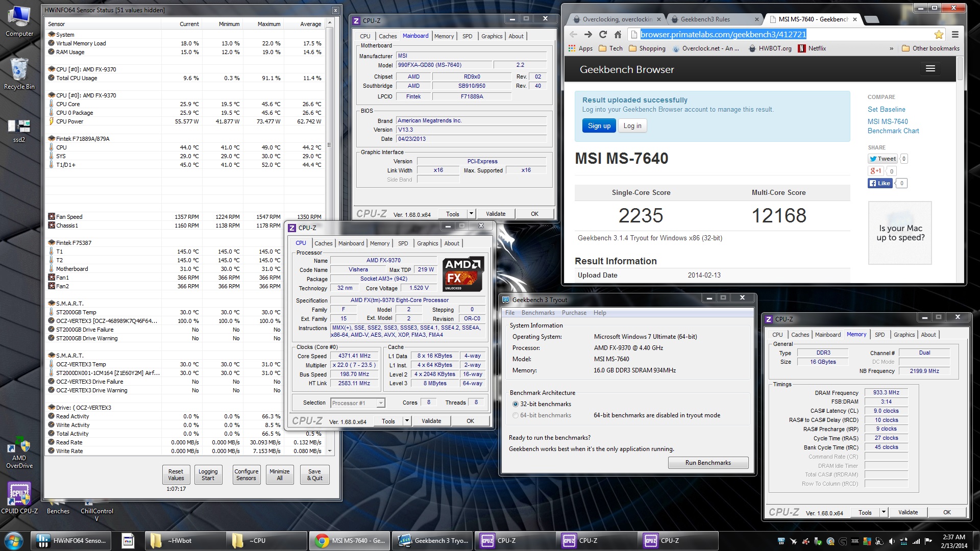Open Tools dropdown arrow in CPU-Z CPU window
Screen dimensions: 980x551
pos(407,421)
